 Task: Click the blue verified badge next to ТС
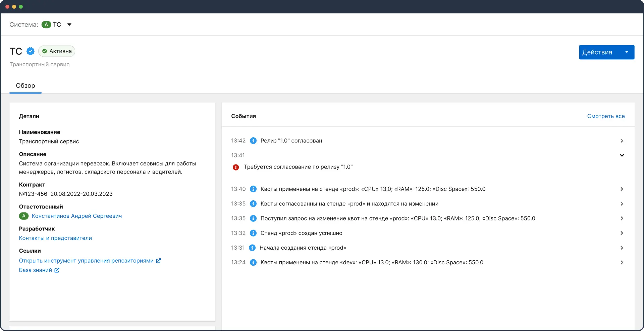coord(31,51)
